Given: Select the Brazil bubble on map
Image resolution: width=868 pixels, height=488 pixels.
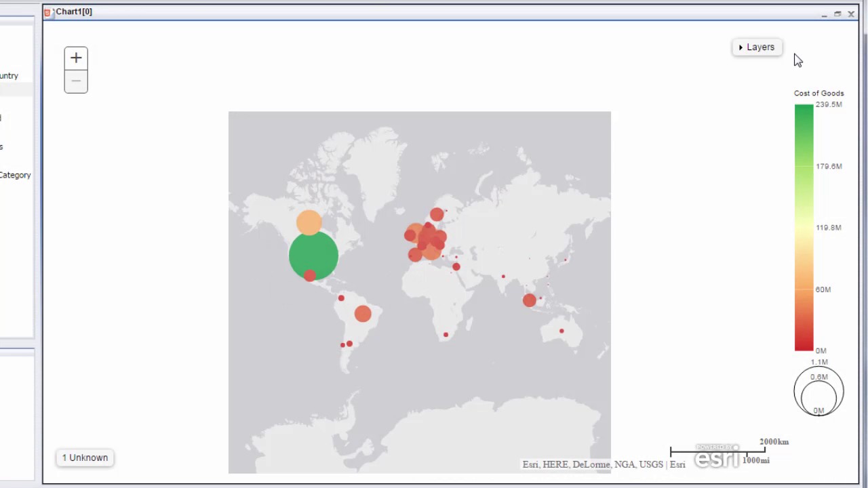Looking at the screenshot, I should coord(363,313).
